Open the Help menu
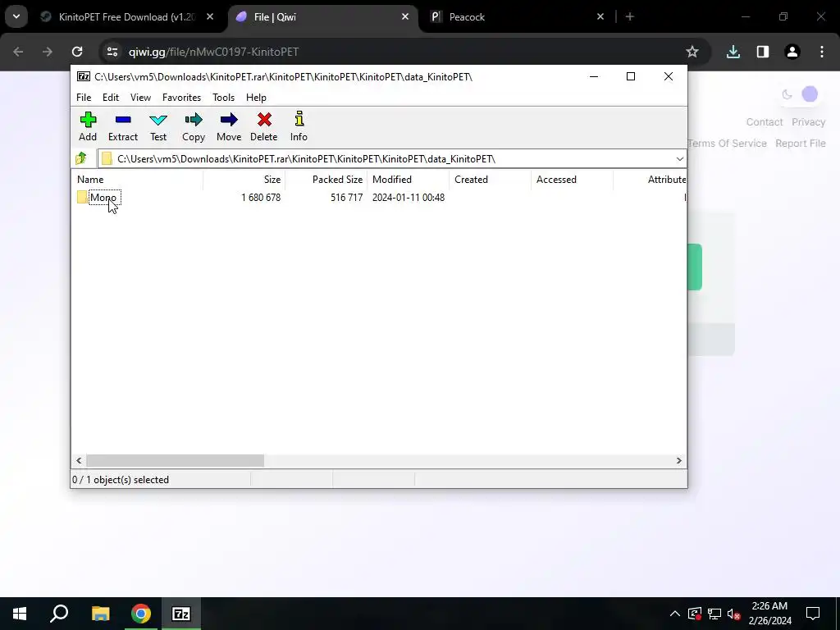Screen dimensions: 840x630 point(256,98)
